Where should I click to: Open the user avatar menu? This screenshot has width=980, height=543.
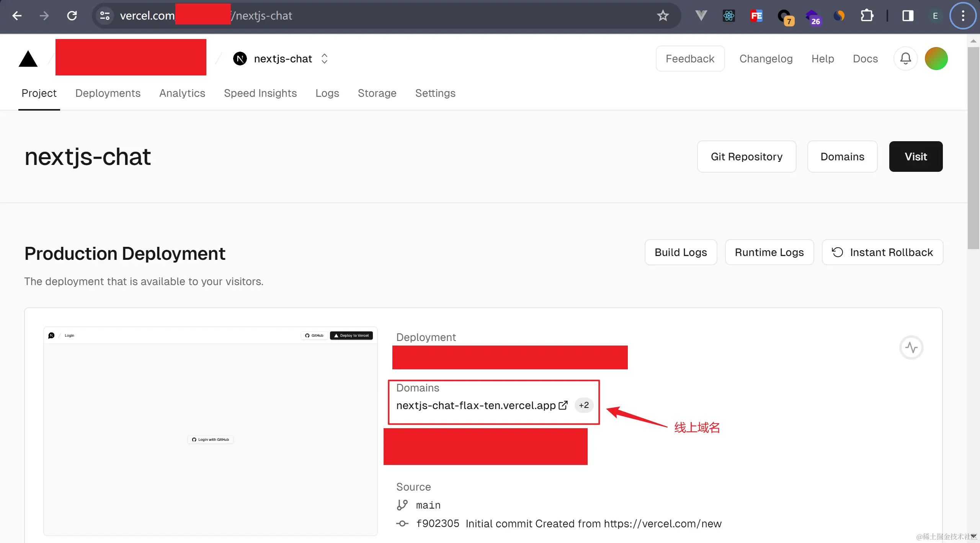click(936, 59)
